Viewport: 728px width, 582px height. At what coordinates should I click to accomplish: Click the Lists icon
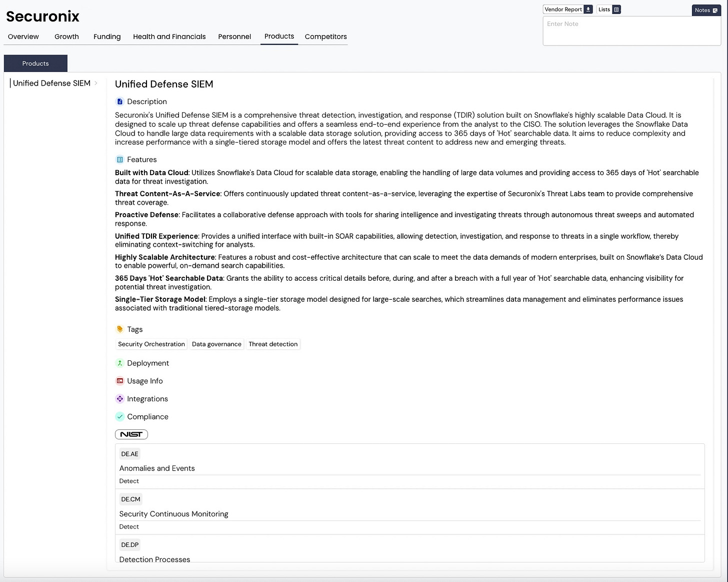point(616,10)
